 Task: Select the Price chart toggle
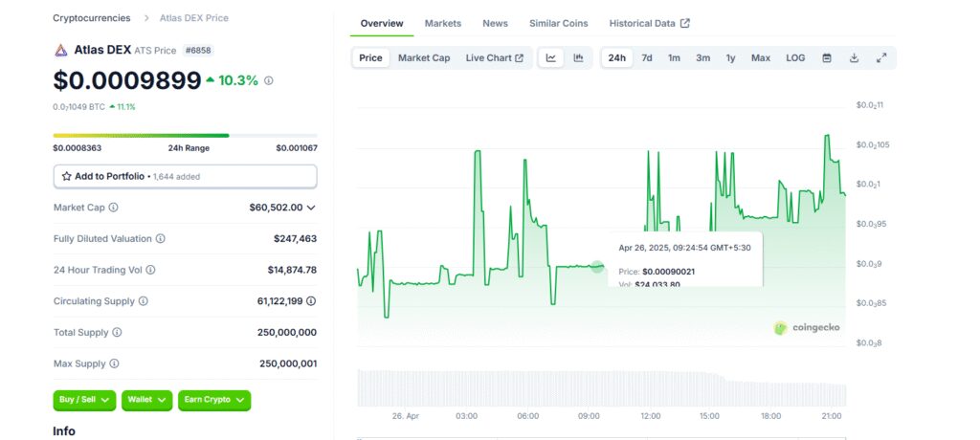[370, 58]
